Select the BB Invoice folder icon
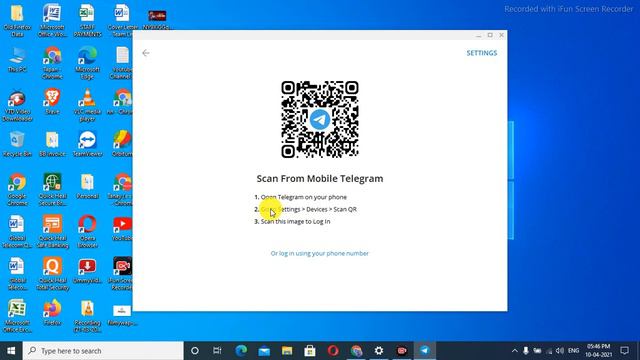 click(x=52, y=144)
